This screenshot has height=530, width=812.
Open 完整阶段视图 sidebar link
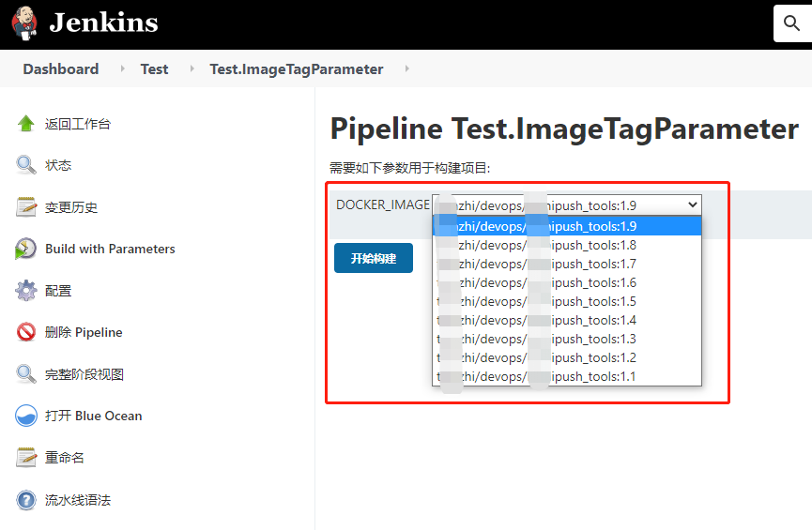pyautogui.click(x=84, y=374)
